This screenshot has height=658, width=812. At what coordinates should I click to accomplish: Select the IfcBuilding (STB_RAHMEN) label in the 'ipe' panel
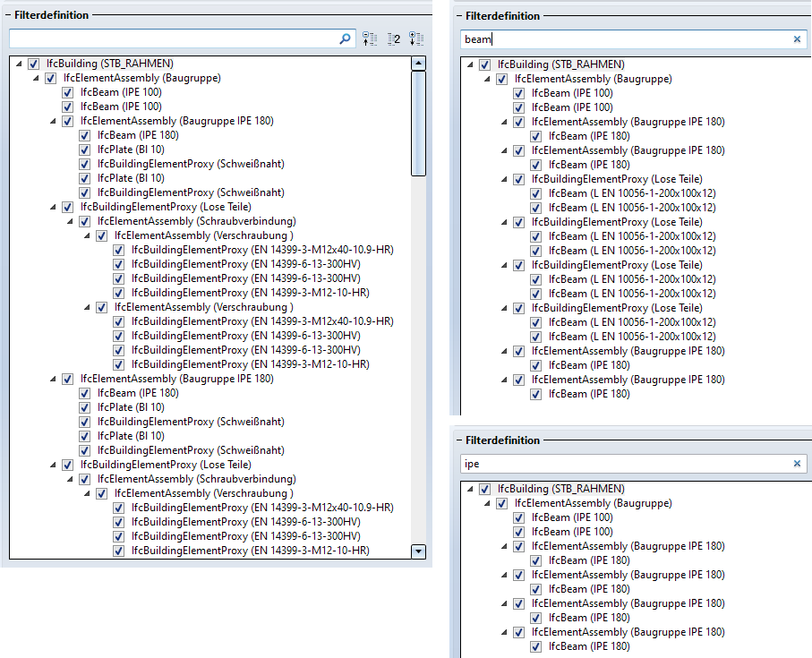tap(560, 489)
